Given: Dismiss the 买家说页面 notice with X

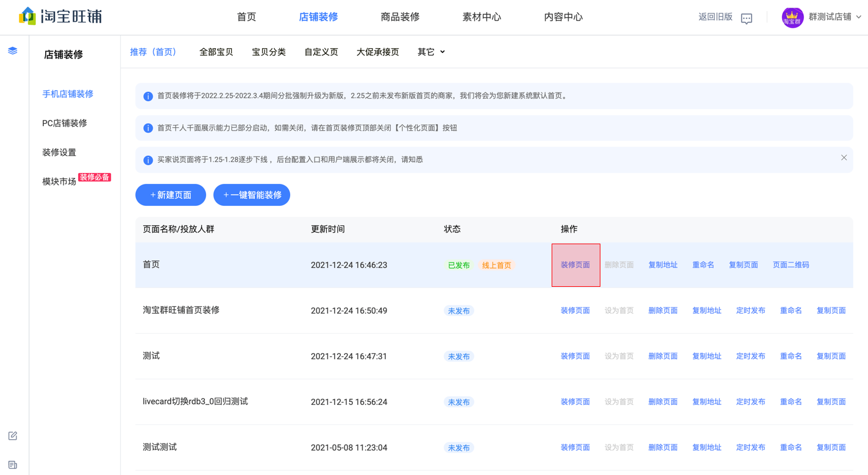Looking at the screenshot, I should pyautogui.click(x=844, y=158).
